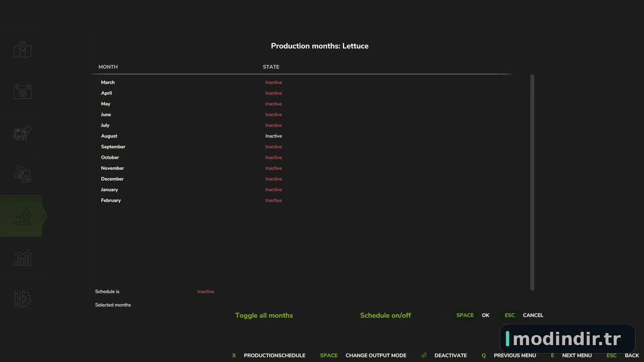Select the November month row

tap(301, 168)
